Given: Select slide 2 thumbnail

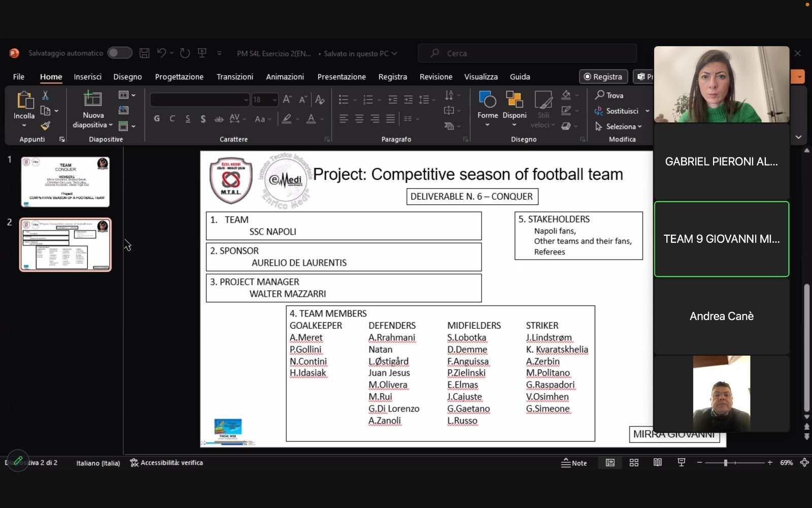Looking at the screenshot, I should click(65, 244).
